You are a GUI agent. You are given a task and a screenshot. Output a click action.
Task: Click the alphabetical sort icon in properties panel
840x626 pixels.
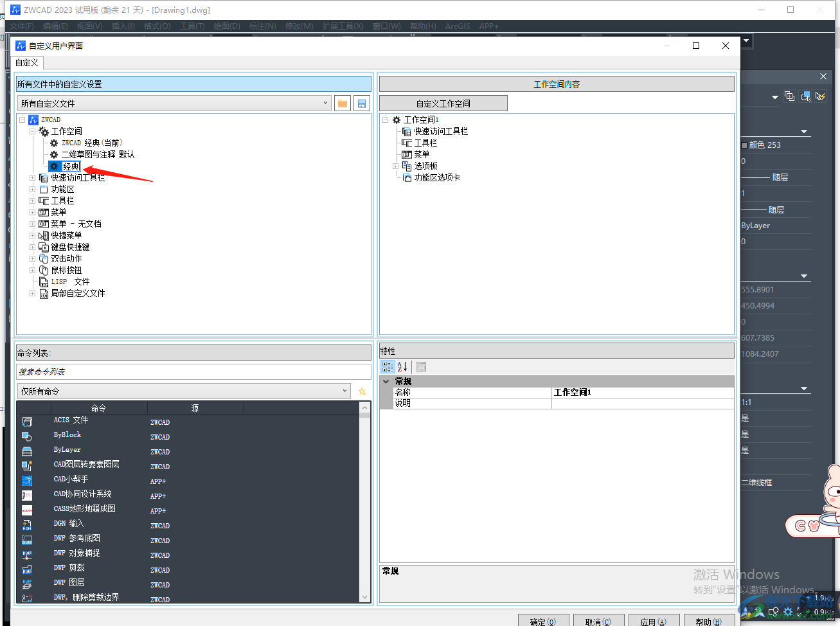tap(402, 367)
